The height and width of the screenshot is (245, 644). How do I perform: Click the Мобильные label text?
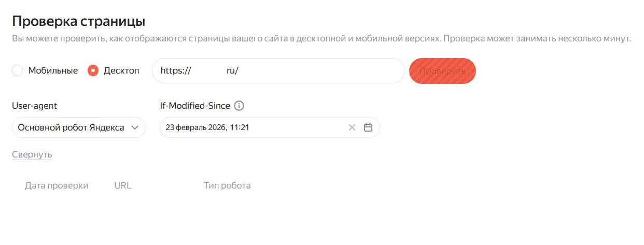(53, 71)
